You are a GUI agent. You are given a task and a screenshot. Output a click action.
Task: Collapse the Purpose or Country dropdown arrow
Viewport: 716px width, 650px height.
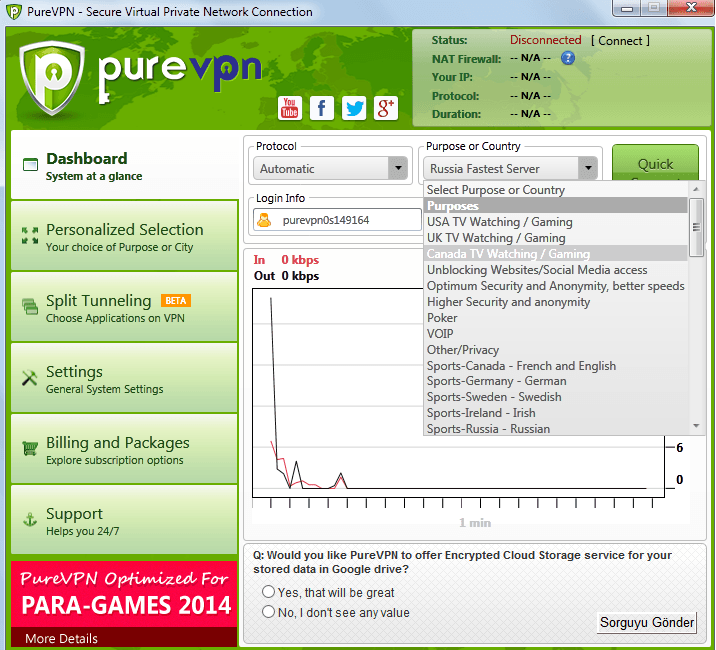[588, 168]
